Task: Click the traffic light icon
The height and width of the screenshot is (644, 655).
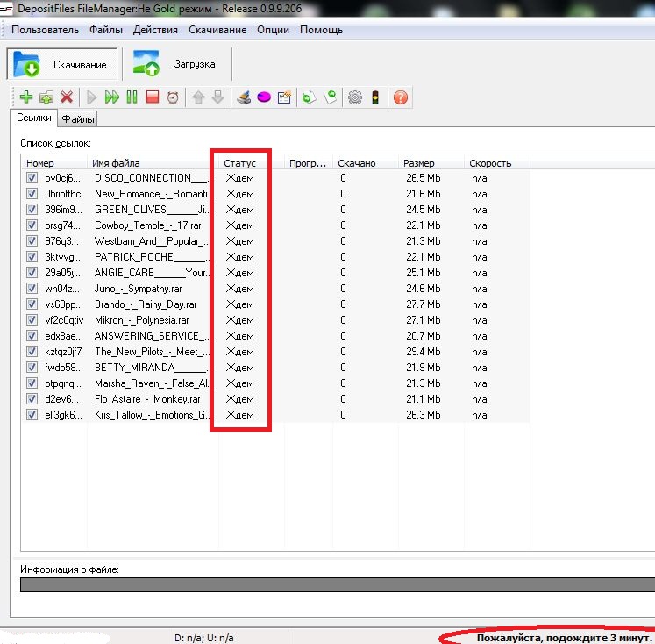Action: (375, 97)
